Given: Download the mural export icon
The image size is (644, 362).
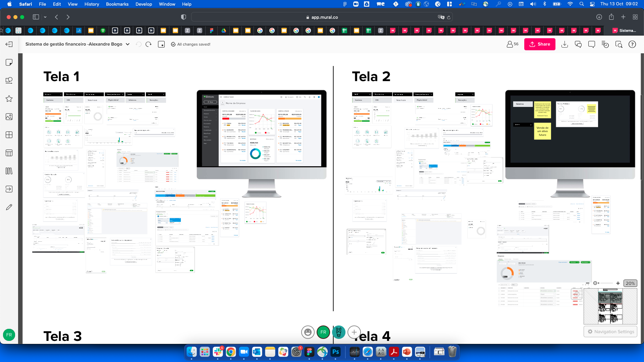Looking at the screenshot, I should click(565, 44).
